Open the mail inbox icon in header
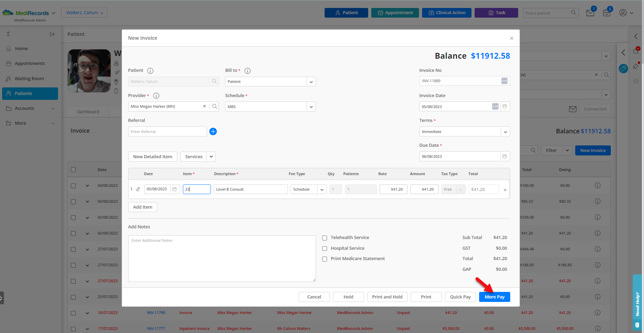The image size is (644, 333). click(x=590, y=13)
